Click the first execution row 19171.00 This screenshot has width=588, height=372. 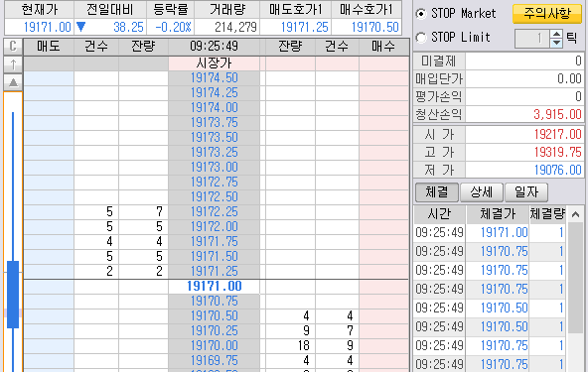(x=490, y=233)
